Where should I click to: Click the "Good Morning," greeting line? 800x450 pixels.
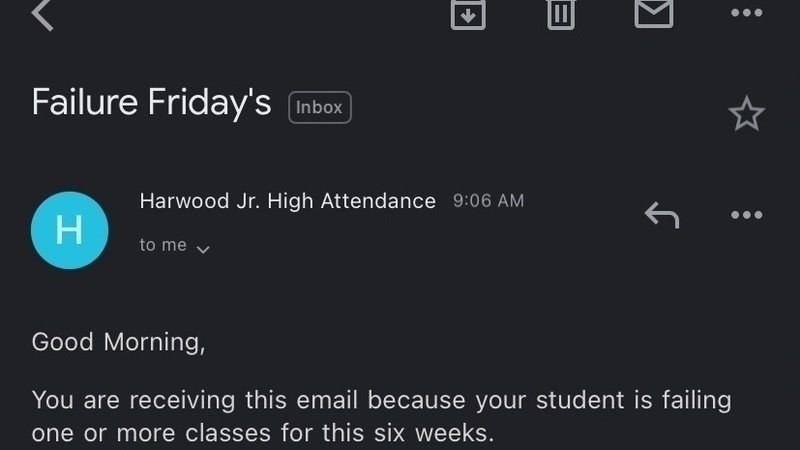[118, 342]
